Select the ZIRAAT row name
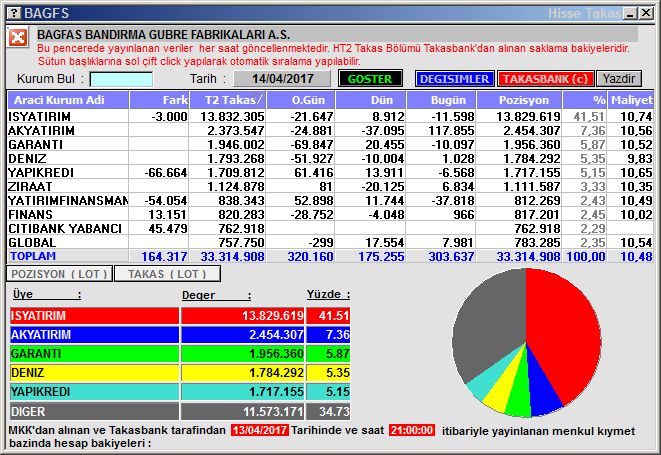 click(30, 186)
